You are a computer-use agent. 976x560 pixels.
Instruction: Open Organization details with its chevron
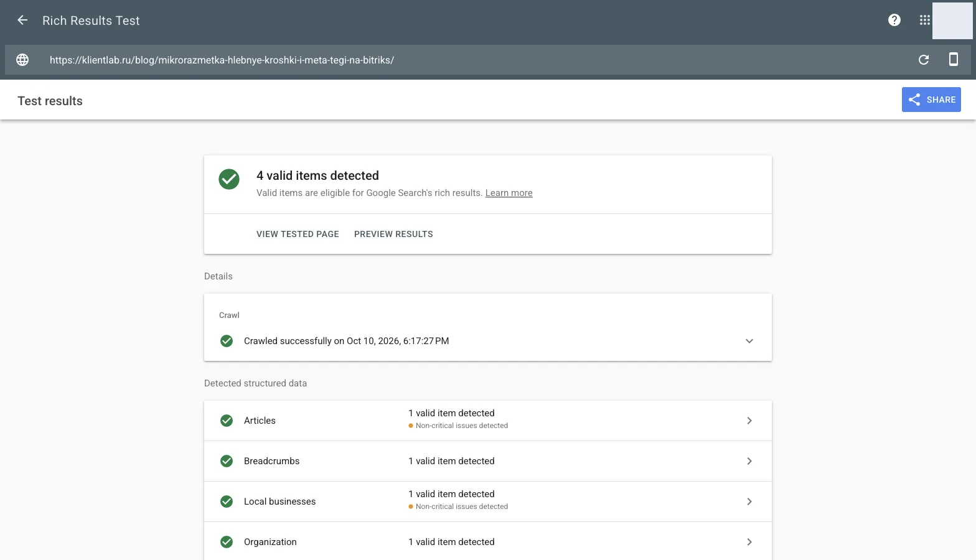[x=749, y=542]
